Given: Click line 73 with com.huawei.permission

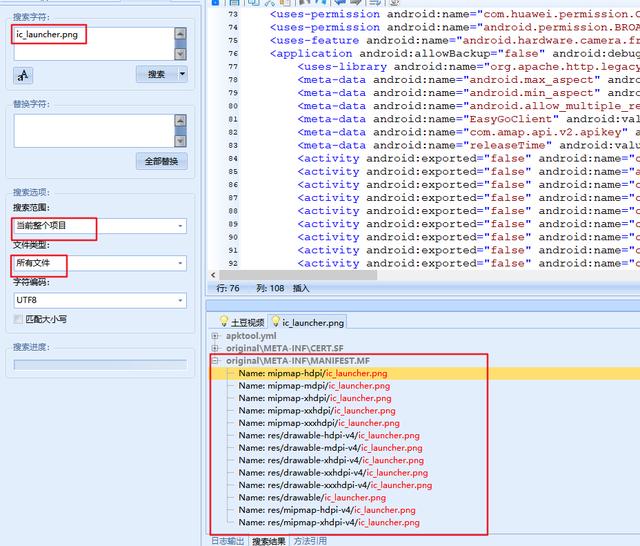Looking at the screenshot, I should tap(454, 14).
